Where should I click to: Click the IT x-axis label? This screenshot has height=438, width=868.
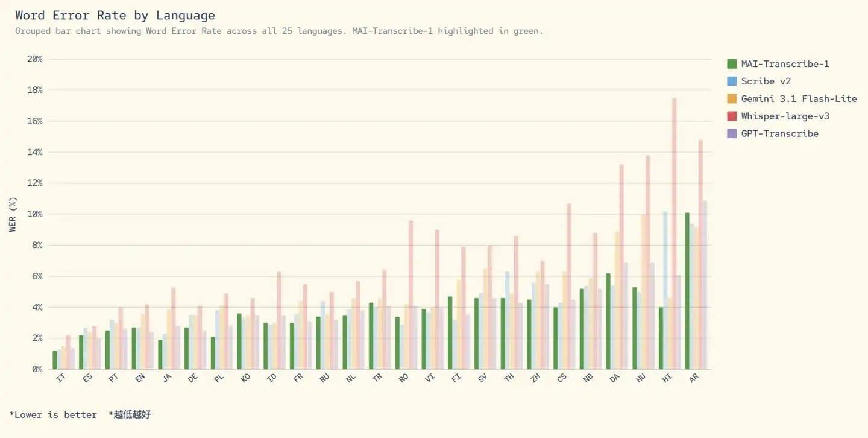tap(60, 378)
